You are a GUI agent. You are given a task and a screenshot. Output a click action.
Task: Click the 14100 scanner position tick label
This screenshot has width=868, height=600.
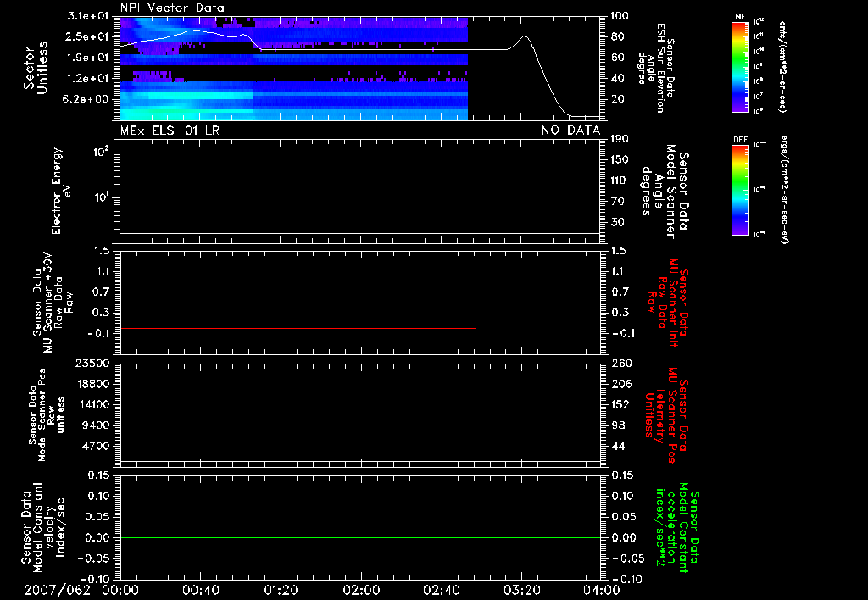point(93,404)
